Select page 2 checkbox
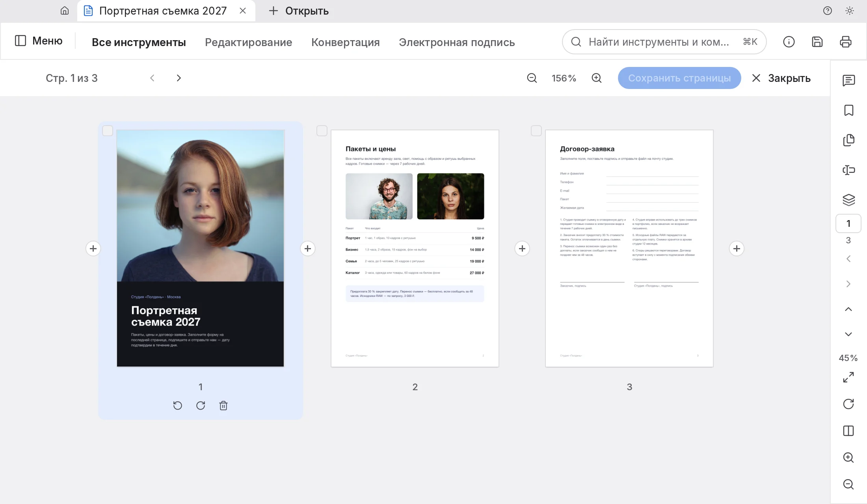 click(322, 131)
